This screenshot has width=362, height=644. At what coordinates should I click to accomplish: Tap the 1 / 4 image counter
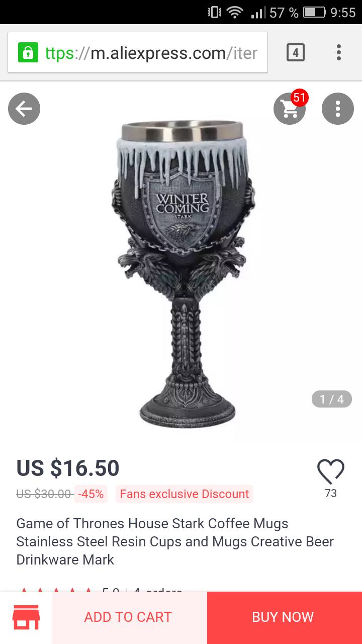[332, 399]
